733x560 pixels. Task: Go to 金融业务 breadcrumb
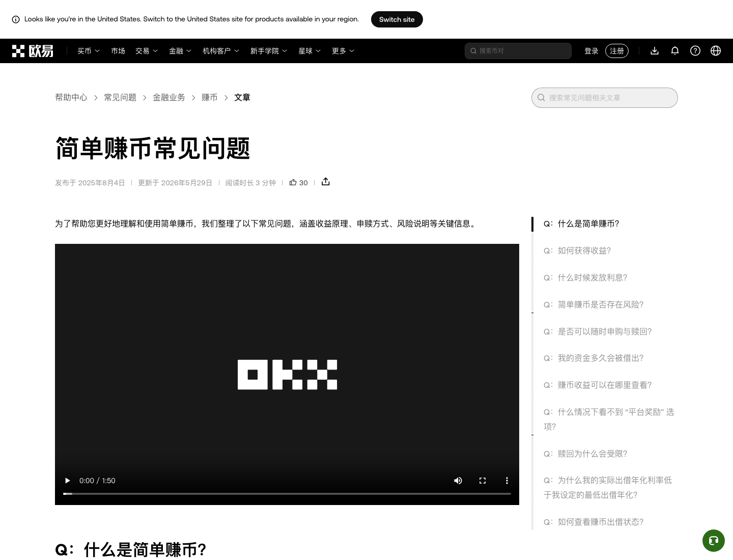[x=169, y=97]
